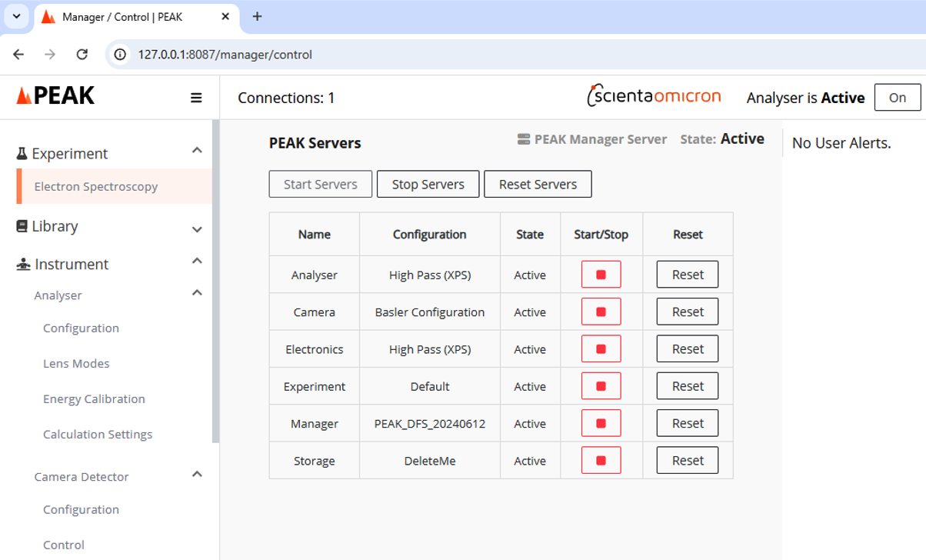Stop the Analyser server with red square icon
This screenshot has width=926, height=560.
click(601, 275)
